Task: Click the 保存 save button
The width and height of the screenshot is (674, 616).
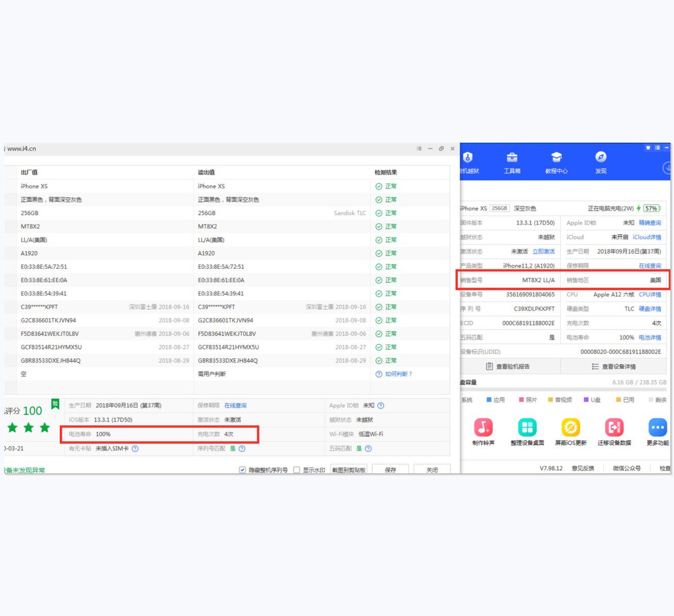Action: (391, 470)
